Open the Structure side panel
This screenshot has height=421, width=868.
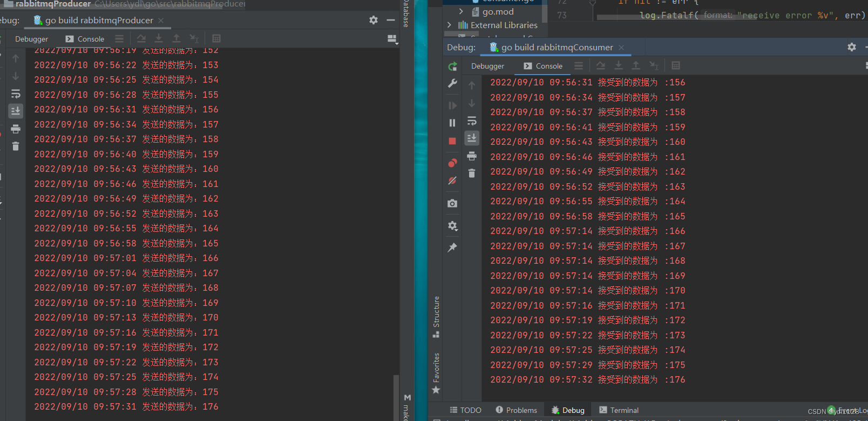436,317
